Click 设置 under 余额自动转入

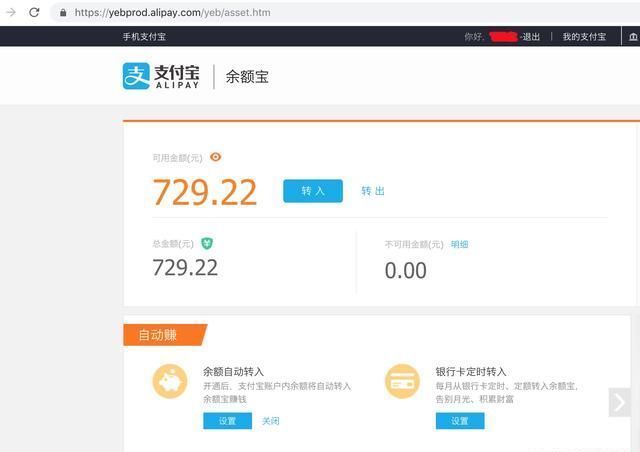(227, 421)
